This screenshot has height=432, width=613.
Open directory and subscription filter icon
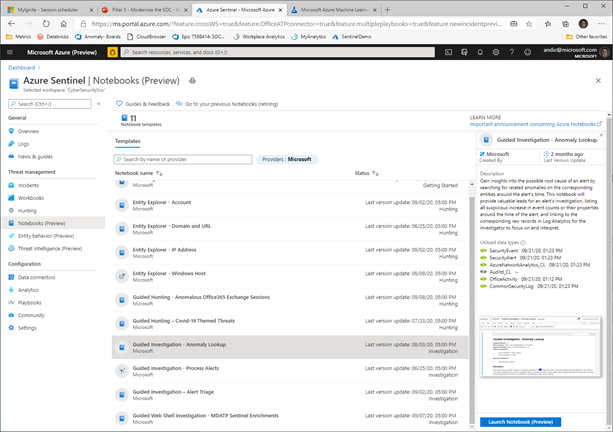coord(464,52)
